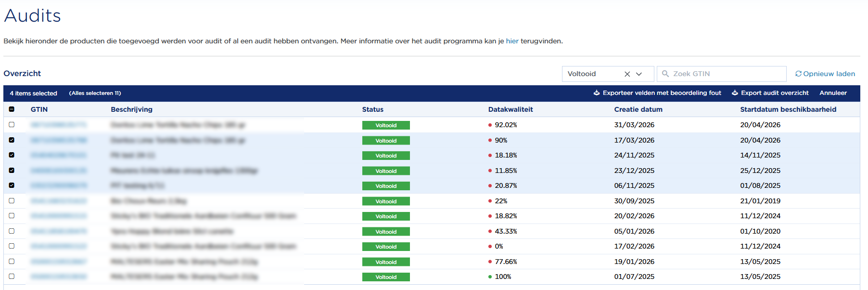Tick the checkbox for the 0% row

pos(12,246)
